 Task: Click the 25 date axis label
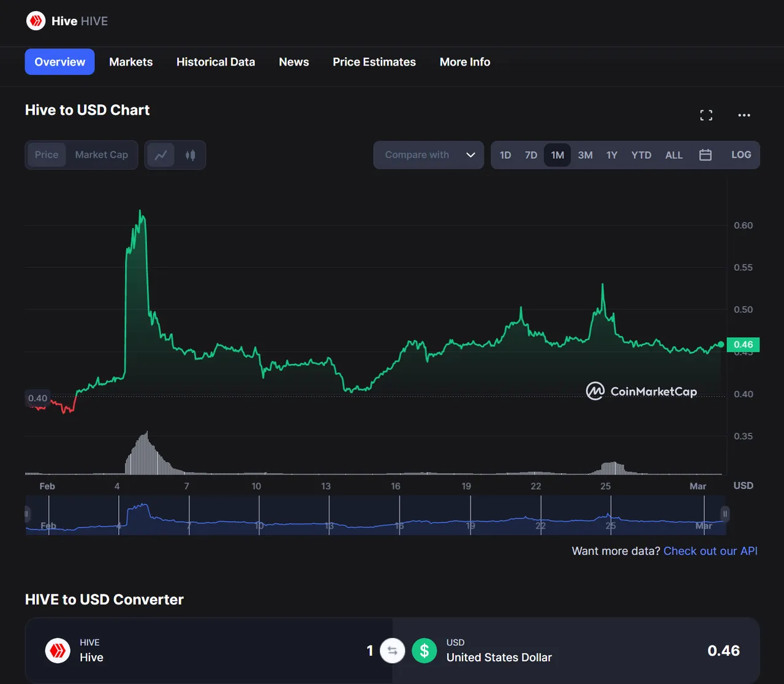click(605, 486)
